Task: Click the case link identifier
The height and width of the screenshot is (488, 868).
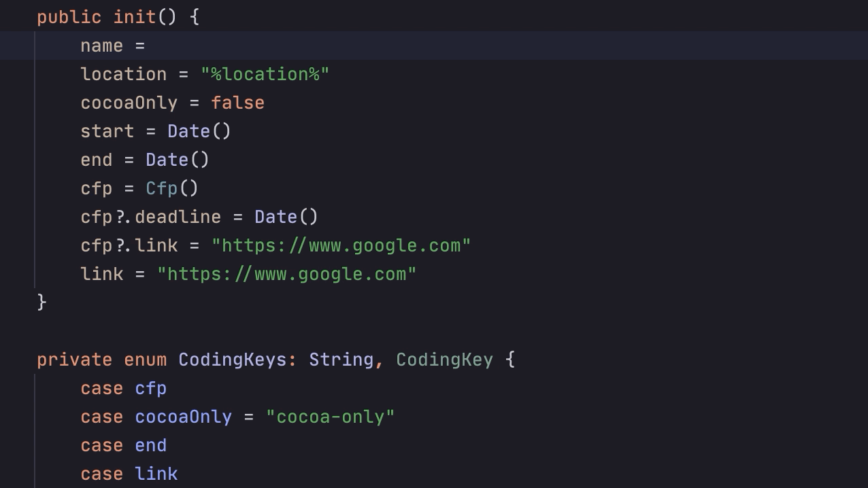Action: point(156,474)
